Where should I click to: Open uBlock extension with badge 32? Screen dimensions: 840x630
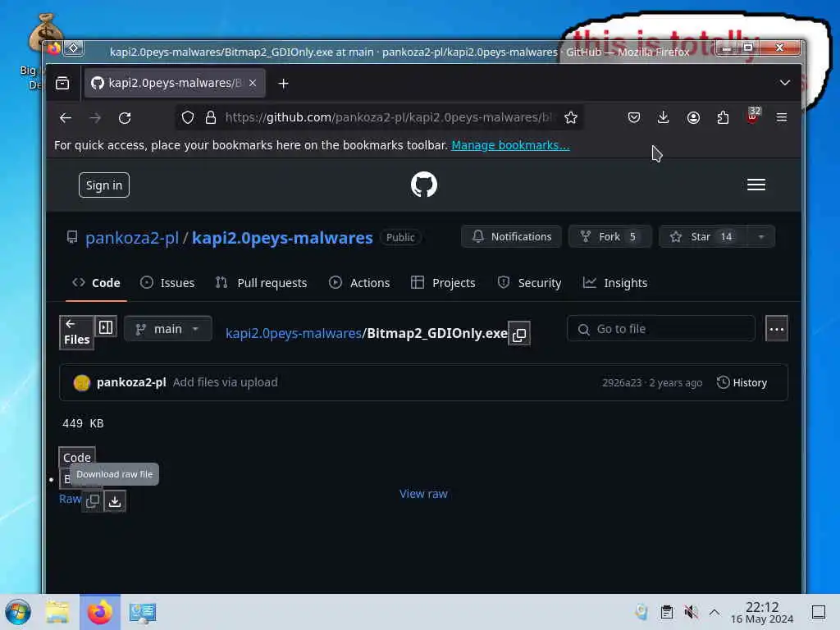(x=753, y=116)
